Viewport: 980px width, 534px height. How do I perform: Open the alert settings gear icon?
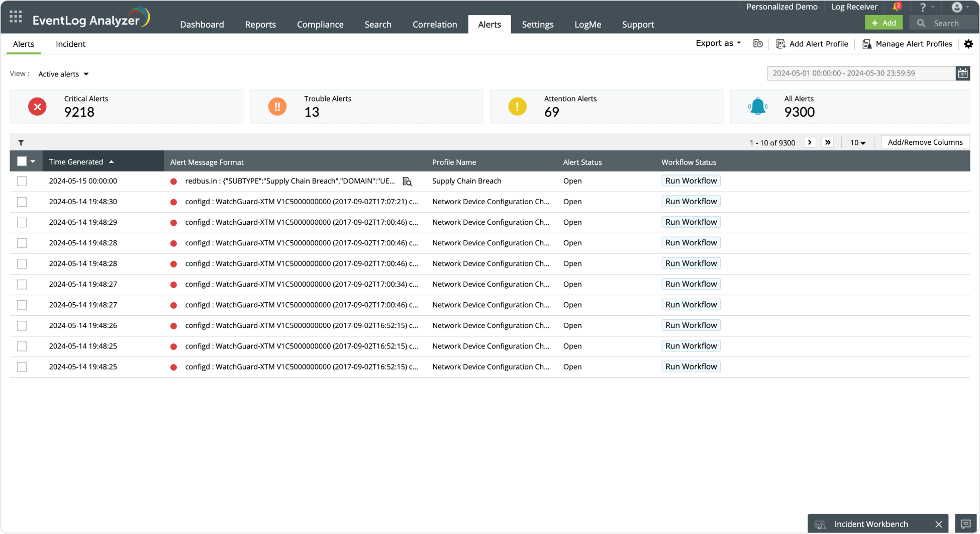coord(968,44)
